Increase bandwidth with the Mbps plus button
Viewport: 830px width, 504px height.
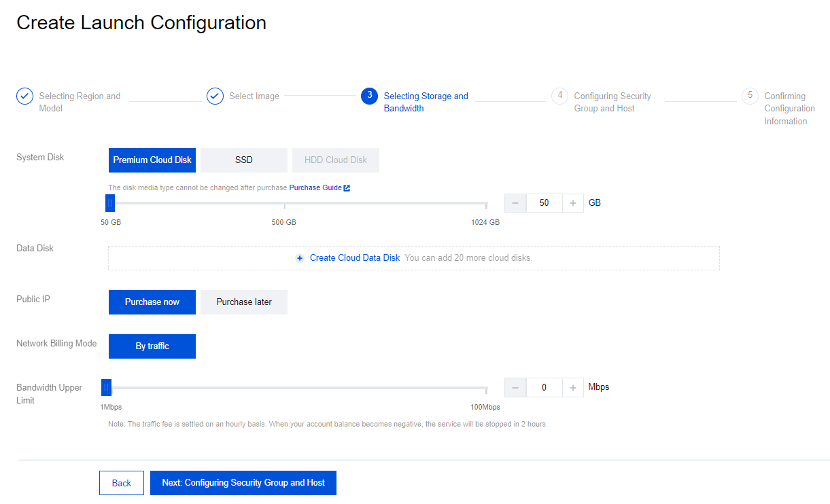[x=573, y=387]
